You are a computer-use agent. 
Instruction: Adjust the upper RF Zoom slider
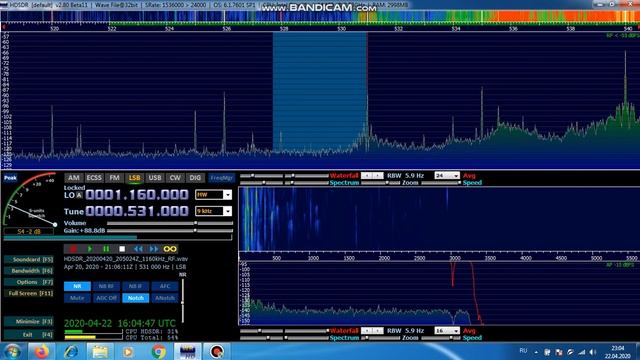tap(381, 183)
